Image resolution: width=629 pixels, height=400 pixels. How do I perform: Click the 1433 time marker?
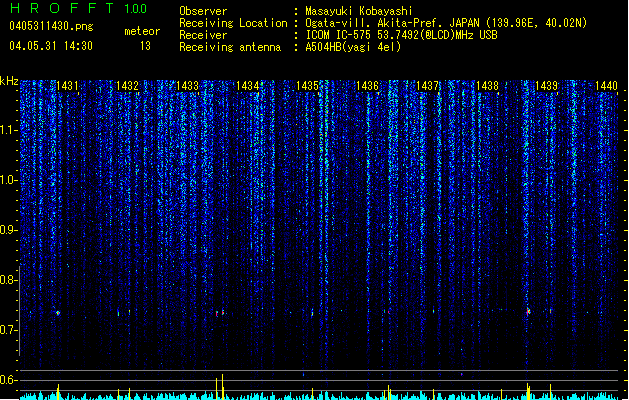coord(187,86)
